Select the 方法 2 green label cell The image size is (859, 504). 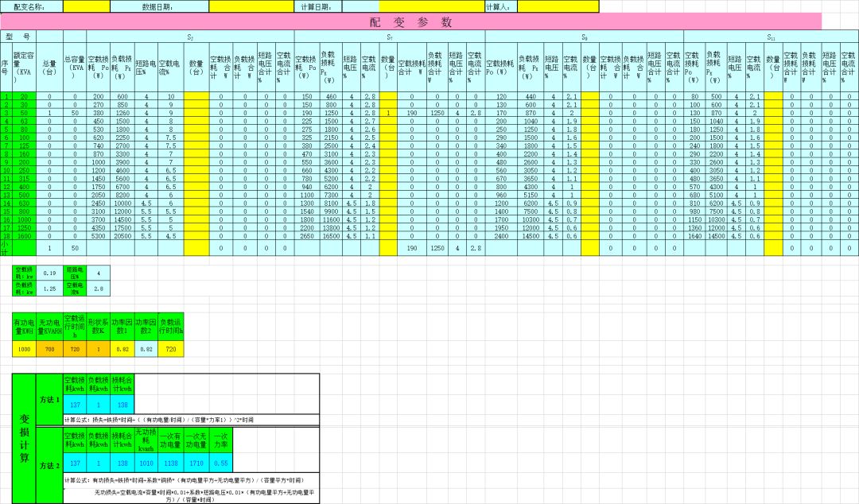49,465
